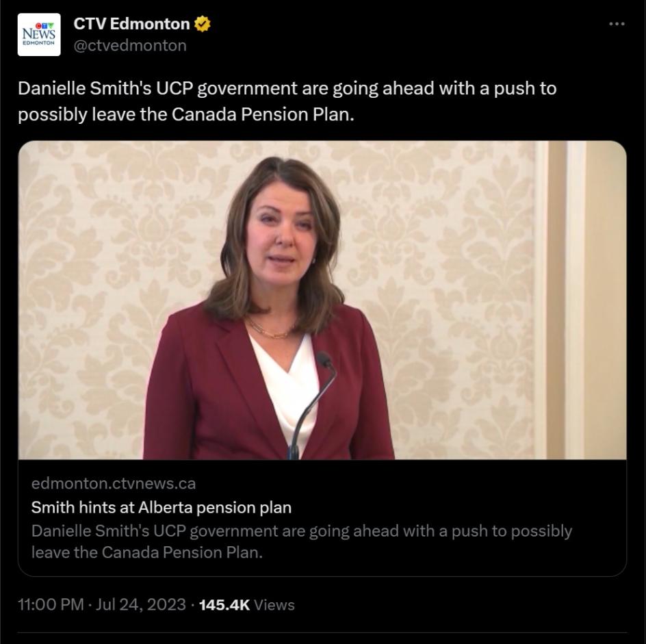
Task: Click the gold verified badge
Action: (x=202, y=24)
